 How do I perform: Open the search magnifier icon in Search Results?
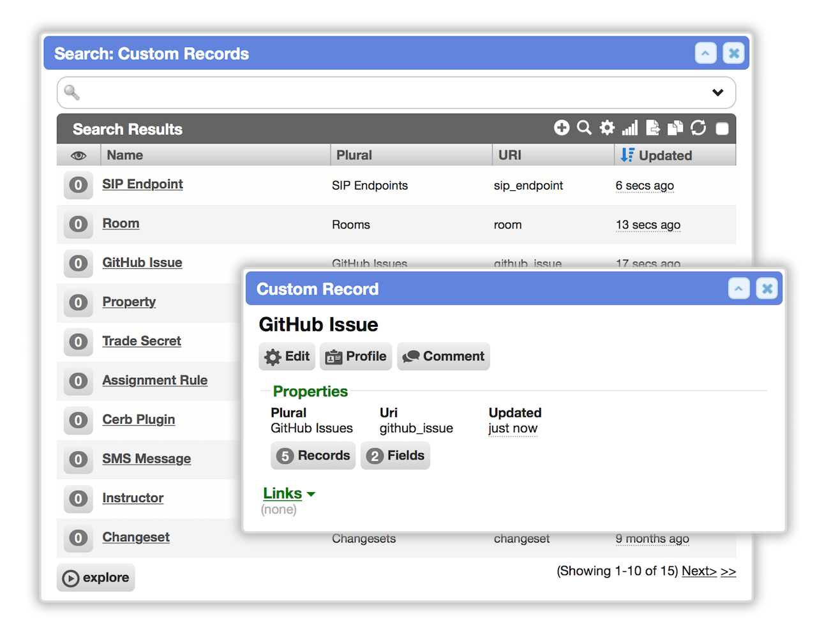(584, 128)
